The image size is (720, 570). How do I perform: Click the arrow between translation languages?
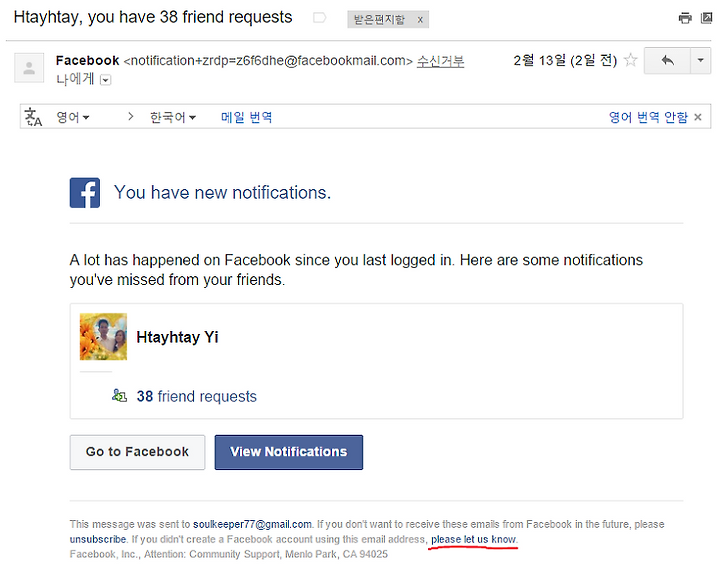click(x=131, y=117)
